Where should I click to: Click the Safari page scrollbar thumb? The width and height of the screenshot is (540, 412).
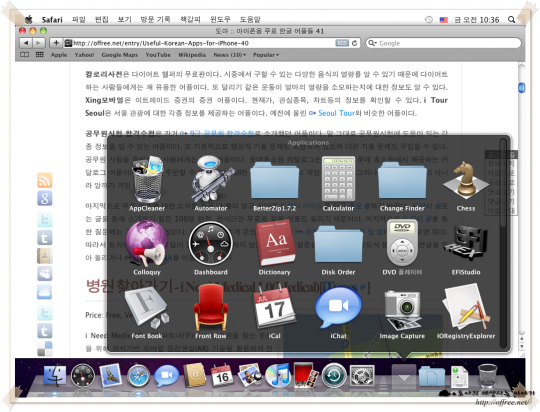522,87
